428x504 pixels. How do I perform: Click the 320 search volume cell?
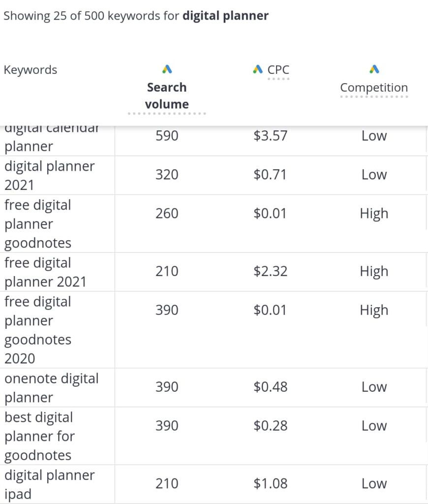167,175
